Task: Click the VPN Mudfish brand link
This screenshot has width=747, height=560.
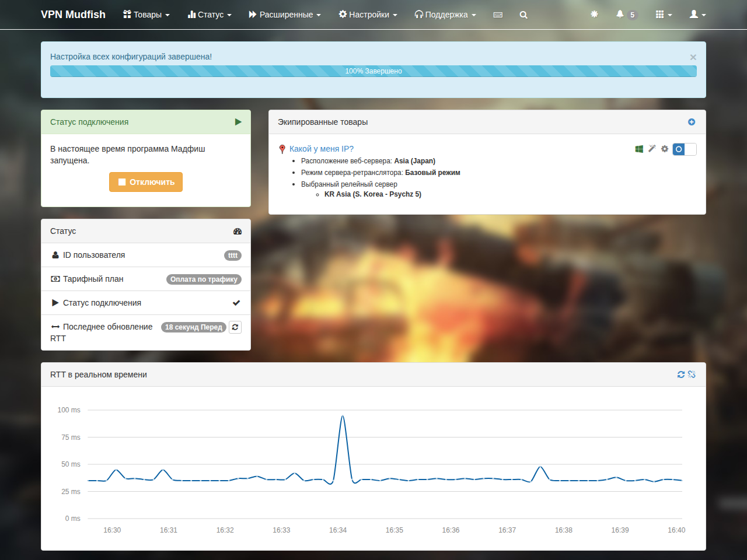Action: coord(73,15)
